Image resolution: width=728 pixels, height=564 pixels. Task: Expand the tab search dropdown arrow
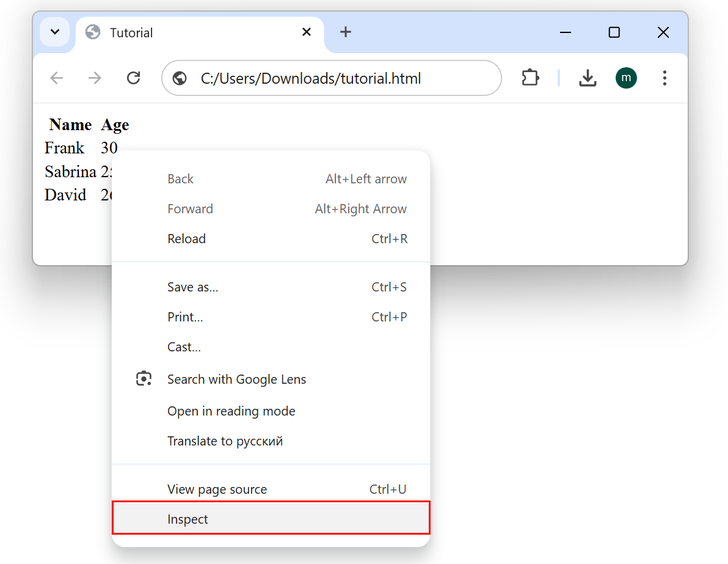[x=54, y=32]
